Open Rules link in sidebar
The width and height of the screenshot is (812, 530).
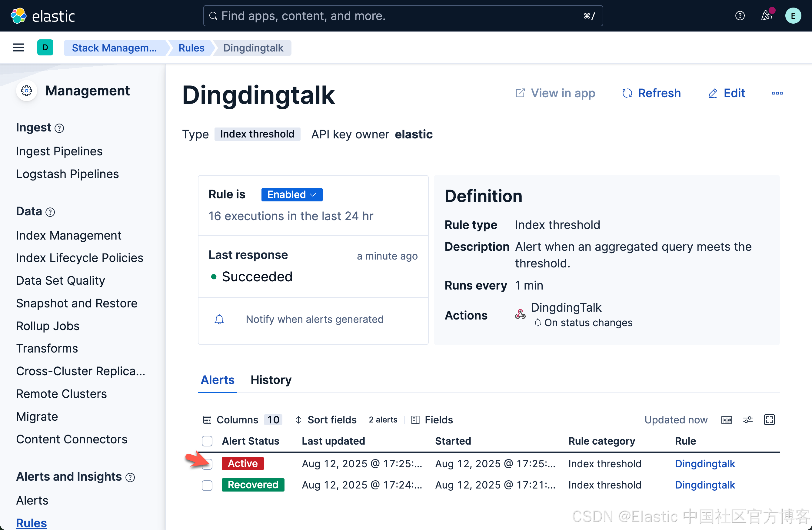32,523
